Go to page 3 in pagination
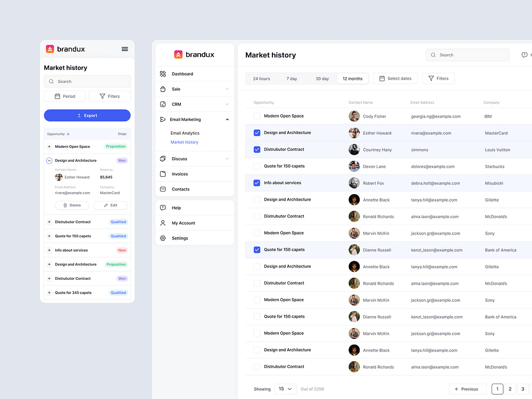The image size is (532, 399). pyautogui.click(x=522, y=389)
